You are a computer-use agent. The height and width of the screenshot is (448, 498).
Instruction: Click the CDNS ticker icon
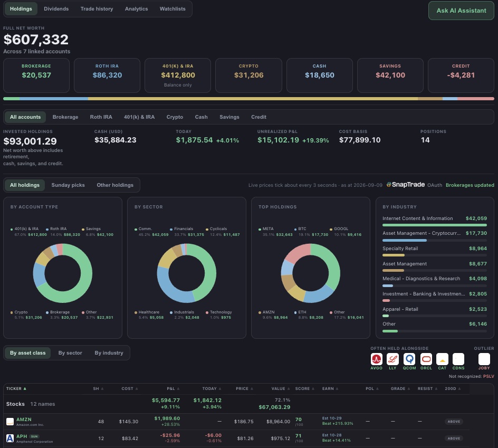click(458, 359)
